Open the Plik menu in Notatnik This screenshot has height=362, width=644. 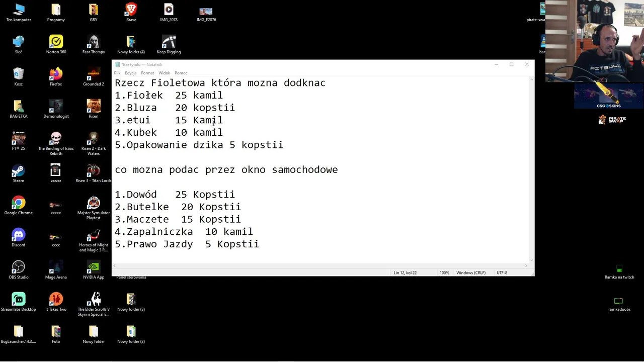coord(117,73)
